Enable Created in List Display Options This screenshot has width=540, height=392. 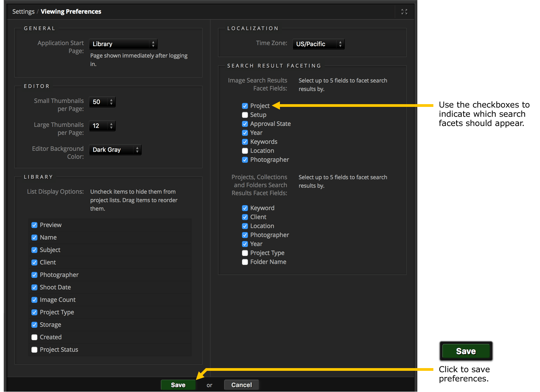point(35,337)
